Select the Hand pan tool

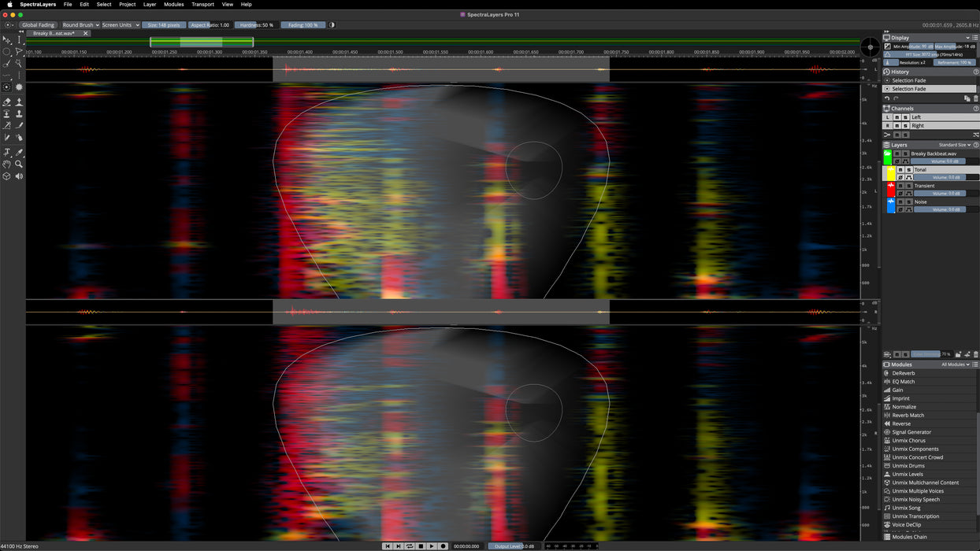click(x=7, y=164)
